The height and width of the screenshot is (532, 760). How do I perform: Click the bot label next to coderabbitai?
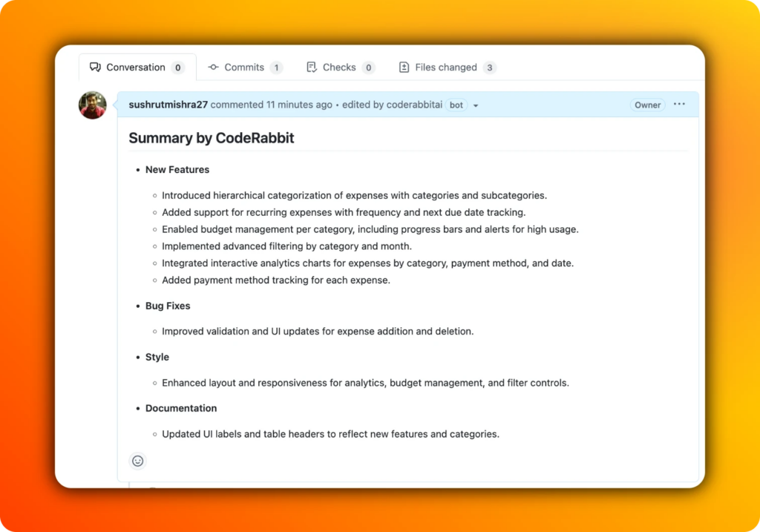(x=455, y=105)
